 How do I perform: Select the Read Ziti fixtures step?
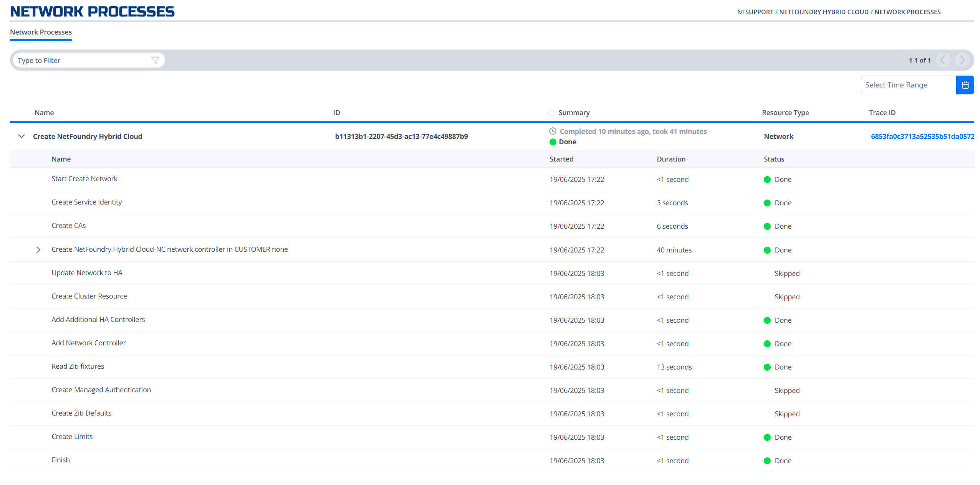click(x=78, y=366)
